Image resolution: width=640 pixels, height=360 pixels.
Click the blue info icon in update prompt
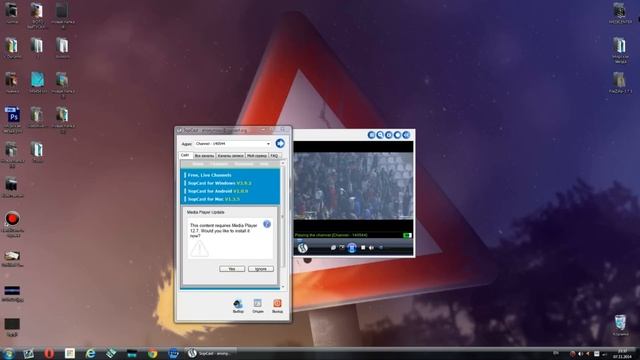(x=267, y=224)
